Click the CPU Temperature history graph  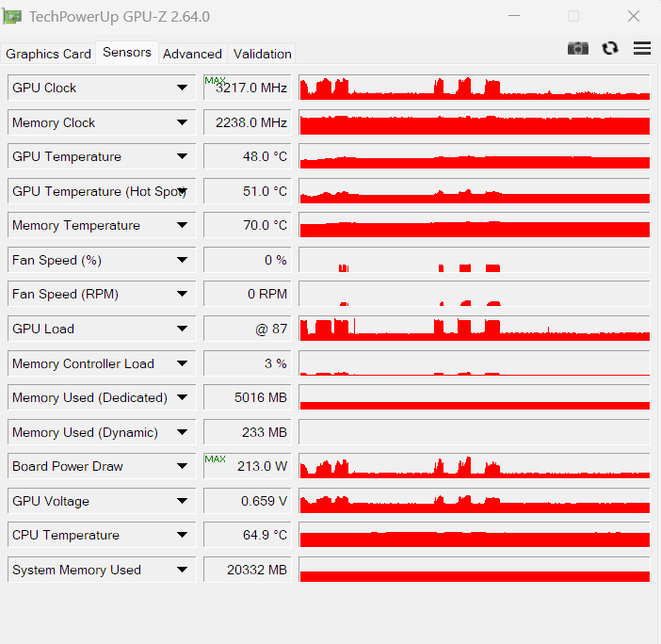tap(475, 535)
